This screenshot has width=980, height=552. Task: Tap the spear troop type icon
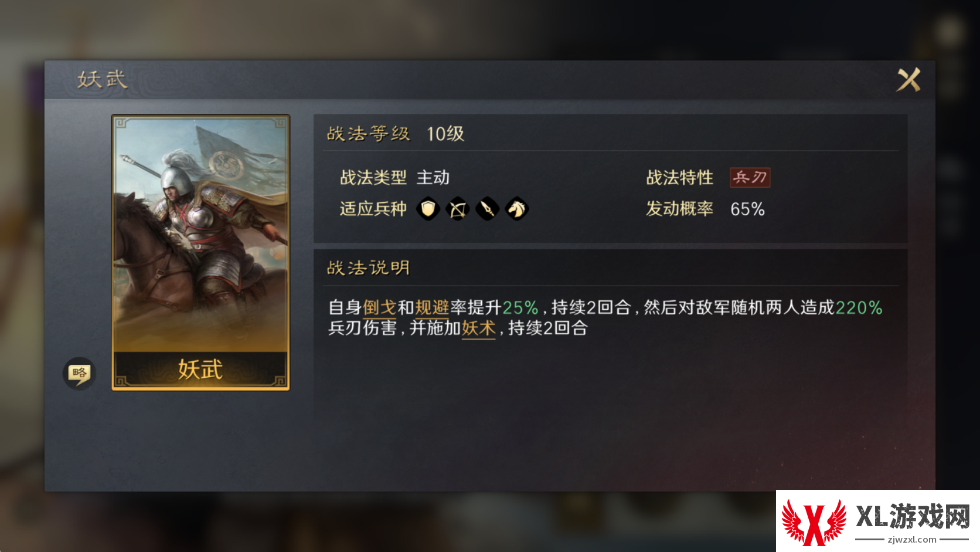(x=487, y=209)
